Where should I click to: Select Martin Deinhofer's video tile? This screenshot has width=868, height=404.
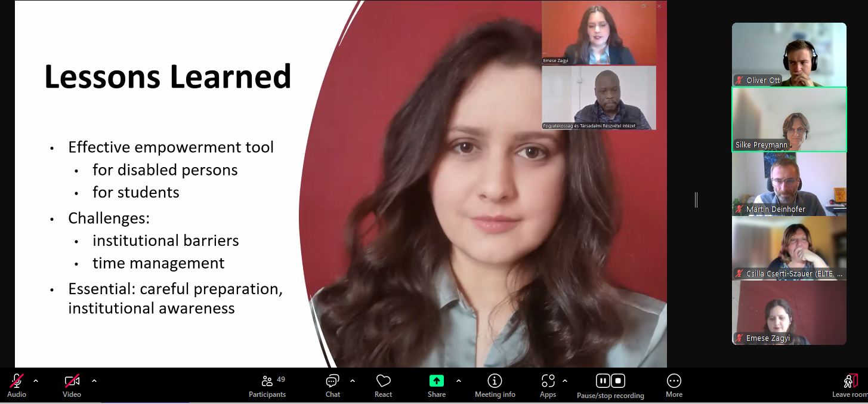coord(789,184)
